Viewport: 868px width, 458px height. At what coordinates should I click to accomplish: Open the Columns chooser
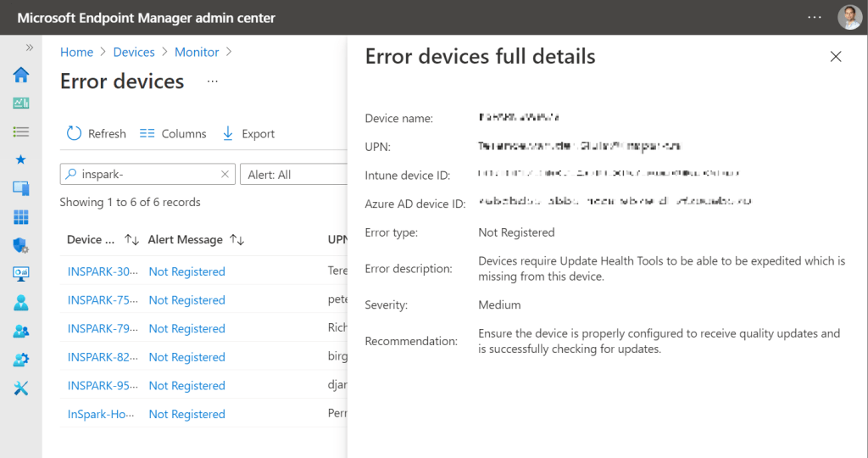[173, 134]
